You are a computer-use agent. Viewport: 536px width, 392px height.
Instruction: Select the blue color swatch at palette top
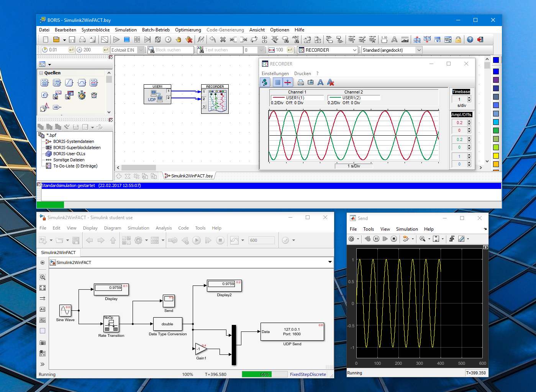[x=496, y=60]
